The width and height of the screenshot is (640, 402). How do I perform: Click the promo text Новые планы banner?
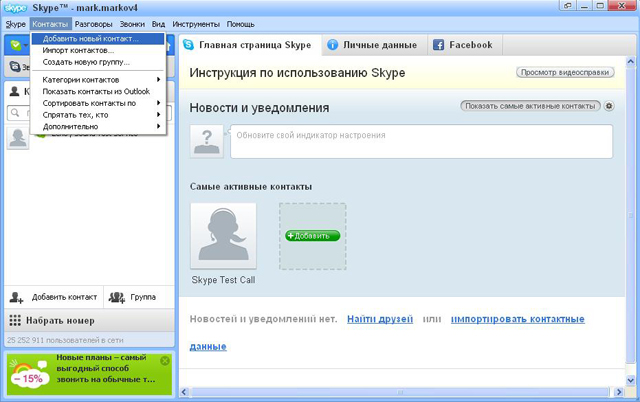[x=106, y=368]
